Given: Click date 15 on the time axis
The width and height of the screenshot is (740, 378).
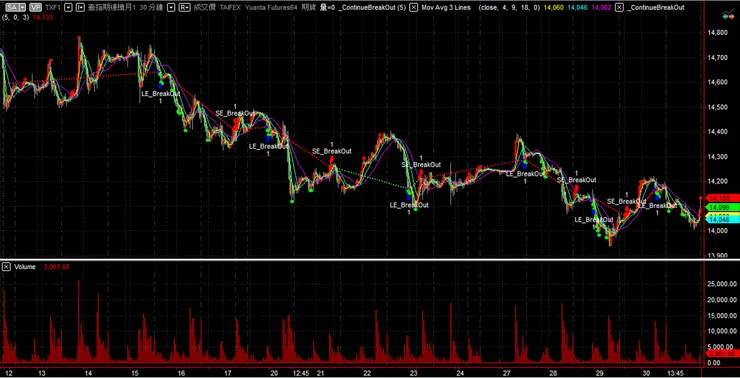Looking at the screenshot, I should click(x=135, y=373).
